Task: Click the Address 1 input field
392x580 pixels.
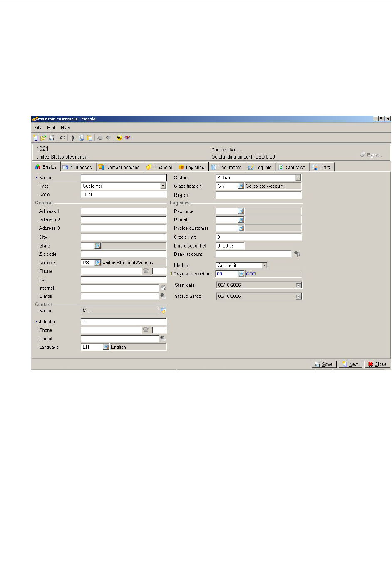Action: 124,211
